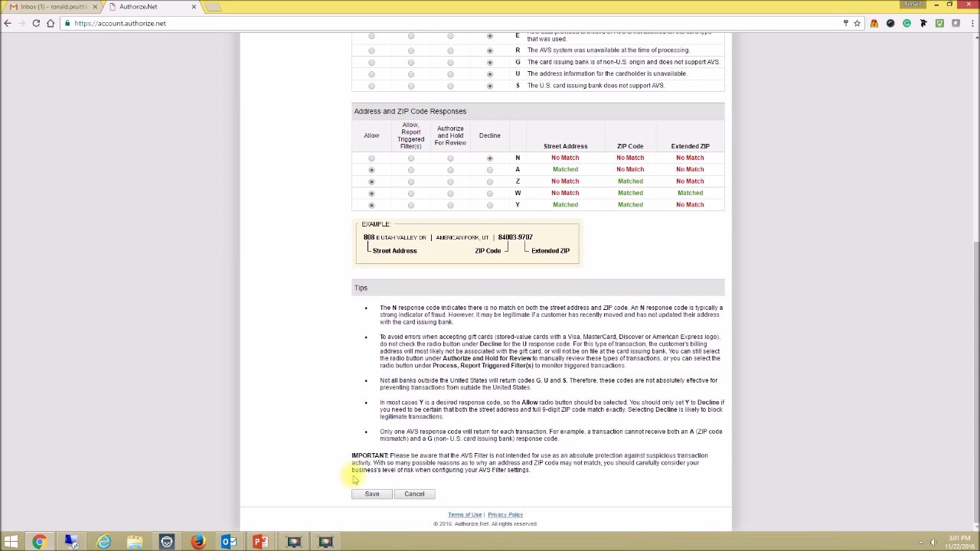
Task: Select Allow Report Triggered Filter for code W
Action: [411, 194]
